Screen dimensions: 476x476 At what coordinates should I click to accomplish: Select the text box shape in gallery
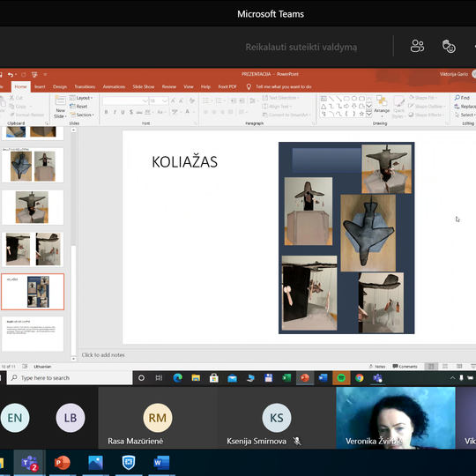coord(324,99)
